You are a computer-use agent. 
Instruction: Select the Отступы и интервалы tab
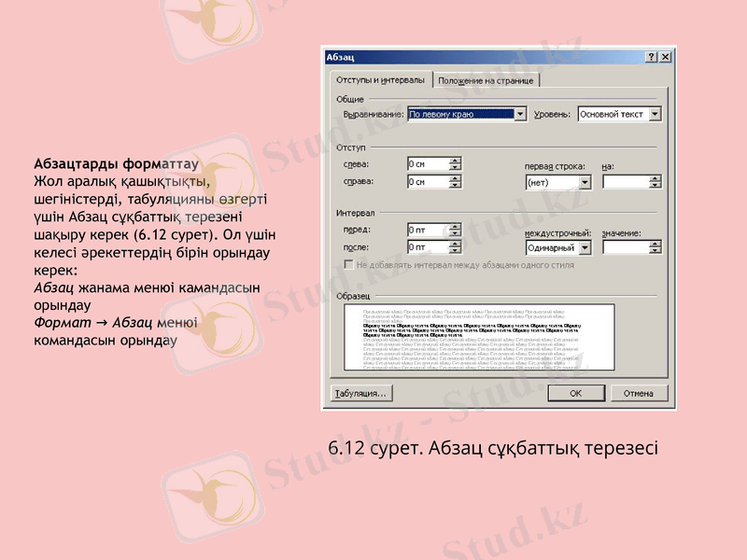381,78
